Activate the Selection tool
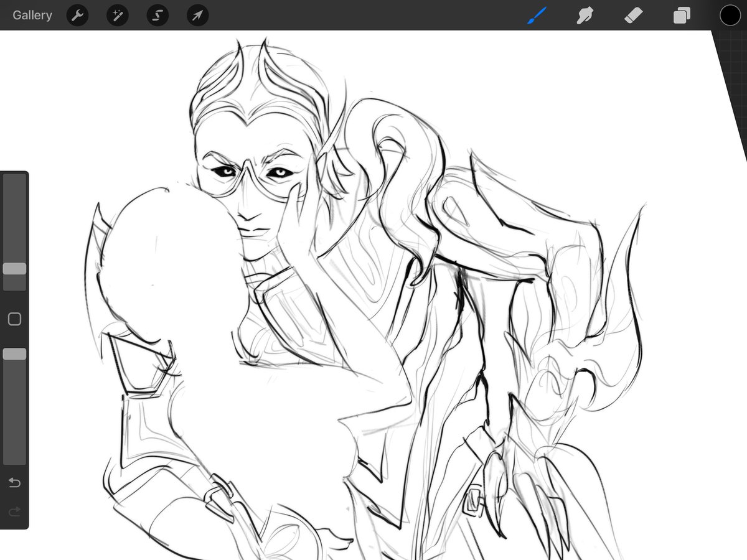The image size is (747, 560). coord(157,16)
